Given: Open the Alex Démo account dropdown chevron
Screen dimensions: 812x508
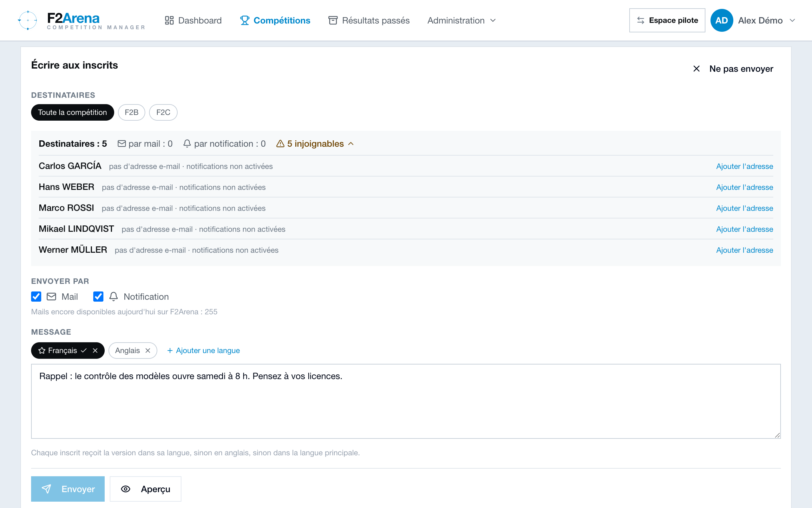Looking at the screenshot, I should tap(792, 21).
